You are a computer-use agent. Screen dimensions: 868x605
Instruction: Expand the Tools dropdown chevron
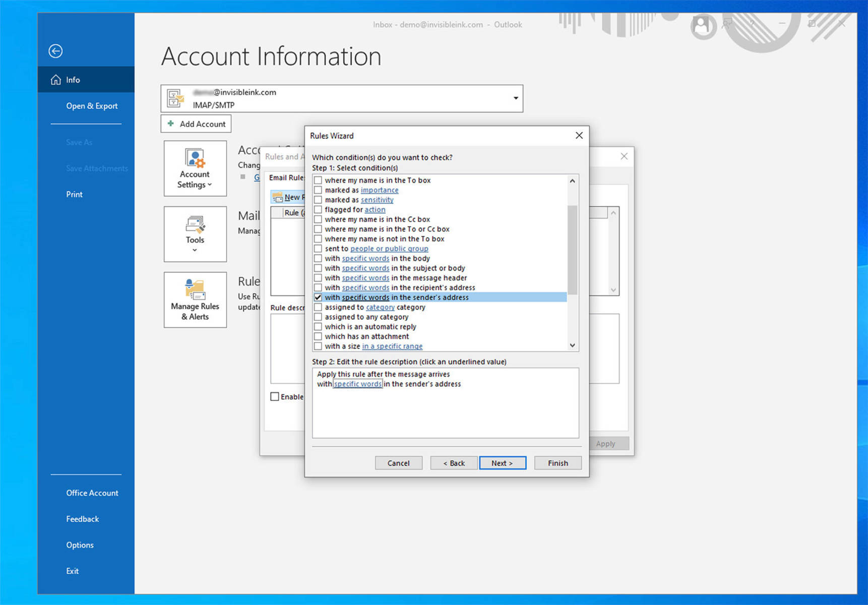click(x=195, y=250)
